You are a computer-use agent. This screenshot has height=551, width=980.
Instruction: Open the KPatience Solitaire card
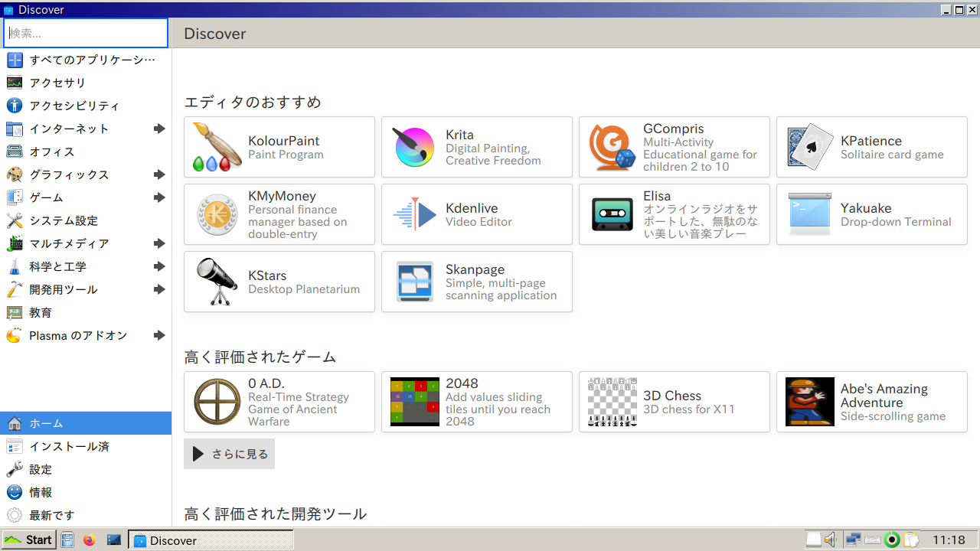coord(872,147)
